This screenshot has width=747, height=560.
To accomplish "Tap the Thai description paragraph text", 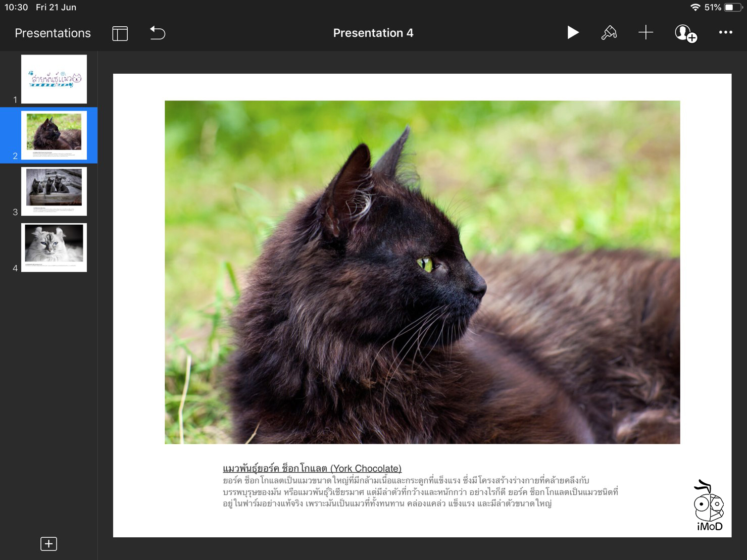I will tap(419, 492).
